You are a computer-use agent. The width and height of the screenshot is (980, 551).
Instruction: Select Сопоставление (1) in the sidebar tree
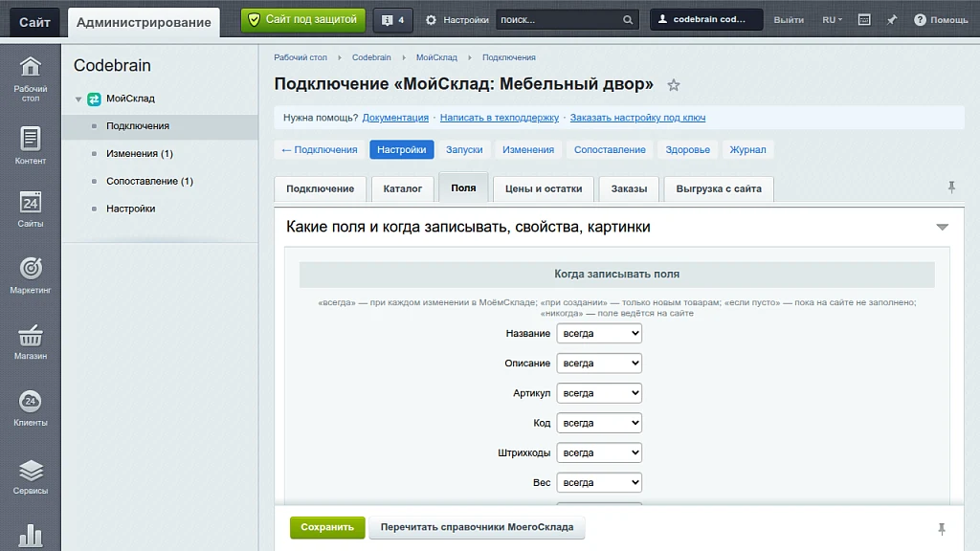(x=149, y=181)
